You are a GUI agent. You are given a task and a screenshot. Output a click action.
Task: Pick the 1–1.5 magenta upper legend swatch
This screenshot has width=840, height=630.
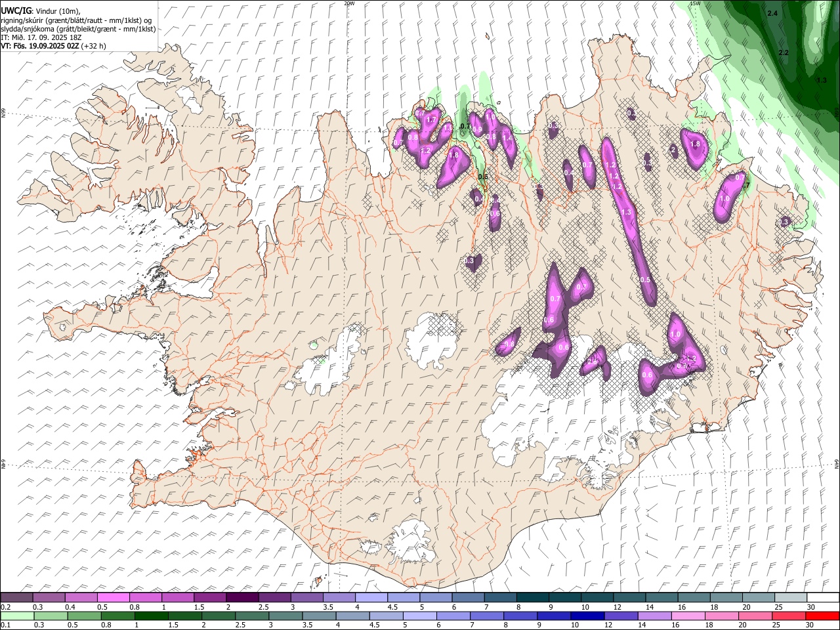pos(178,597)
